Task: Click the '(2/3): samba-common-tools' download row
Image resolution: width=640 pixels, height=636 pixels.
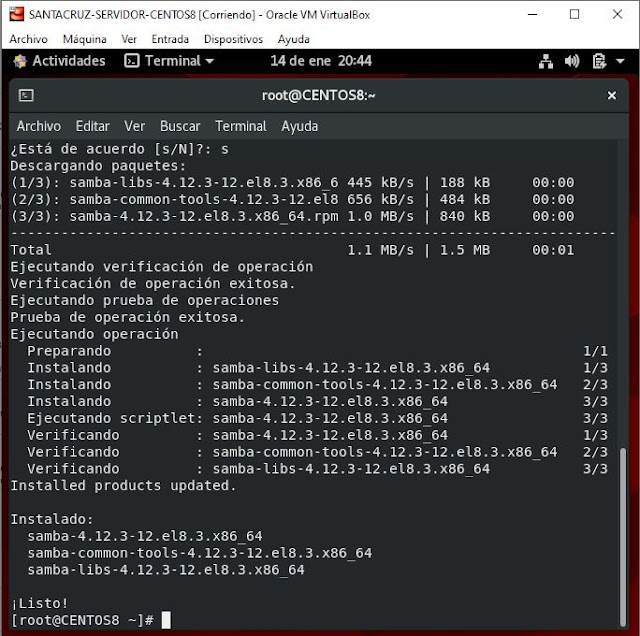Action: pyautogui.click(x=292, y=199)
